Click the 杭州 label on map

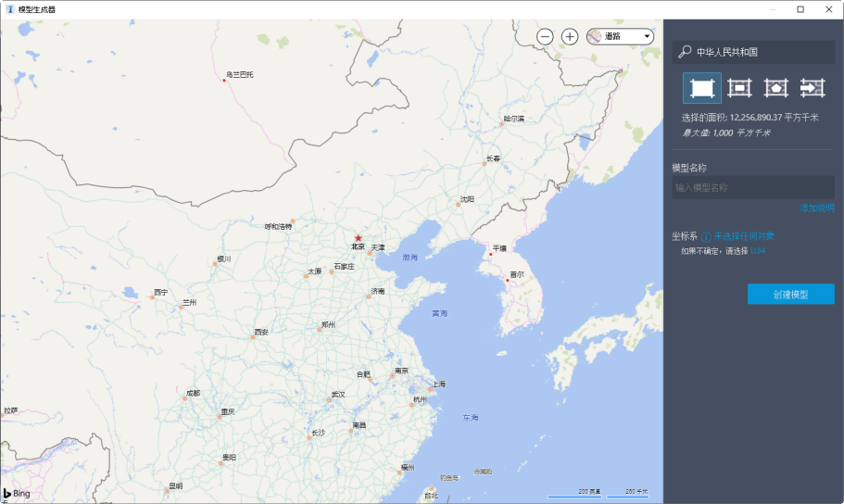click(420, 399)
